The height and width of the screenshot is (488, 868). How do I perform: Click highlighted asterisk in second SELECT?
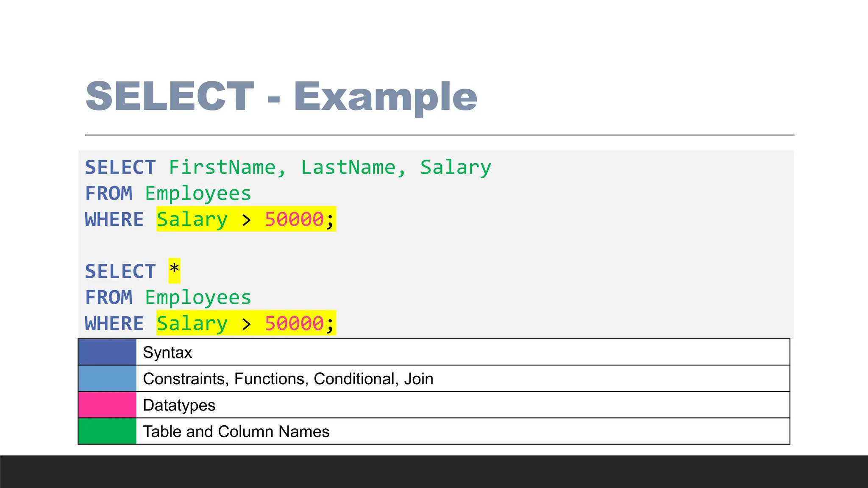pos(174,270)
